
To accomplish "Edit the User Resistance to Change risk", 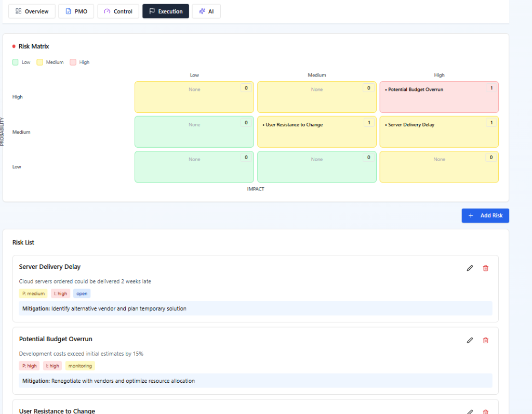I will click(470, 411).
